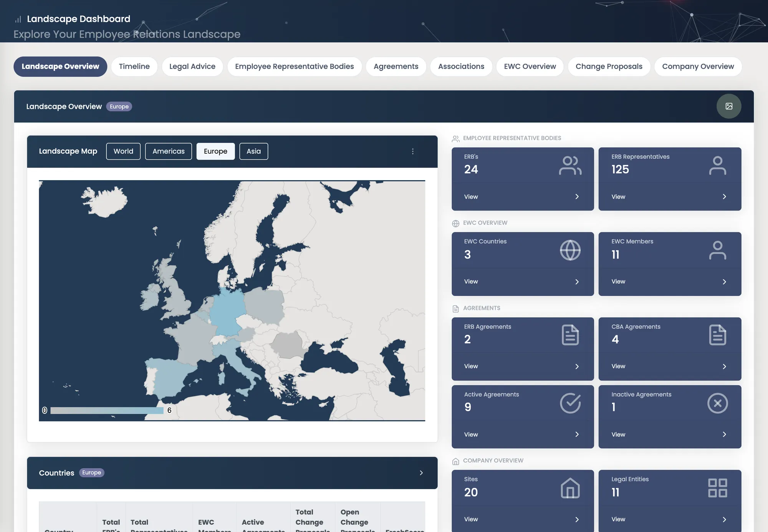Switch the map to Americas view
Image resolution: width=768 pixels, height=532 pixels.
click(169, 151)
